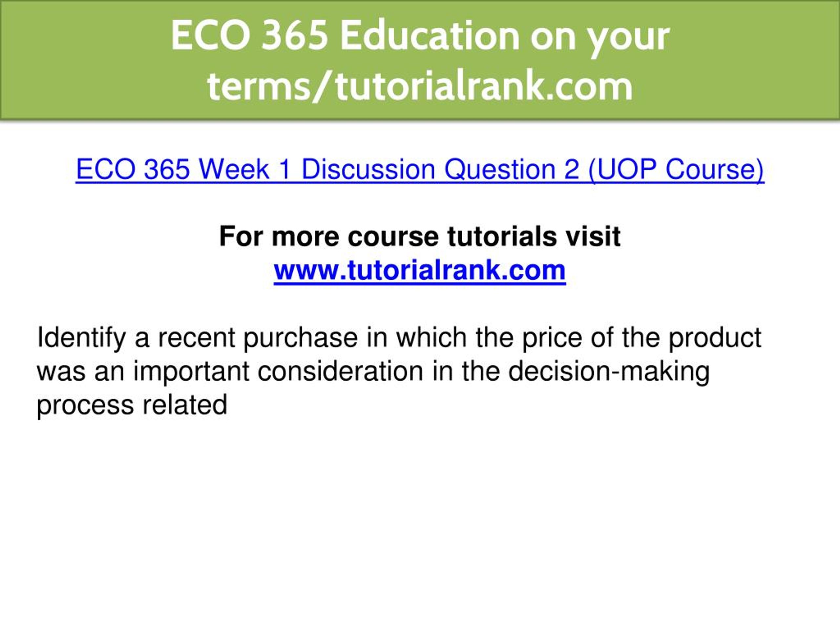Screen dimensions: 840x630
Task: Click the paragraph line starting with "Identify a recent purchase"
Action: pyautogui.click(x=399, y=338)
